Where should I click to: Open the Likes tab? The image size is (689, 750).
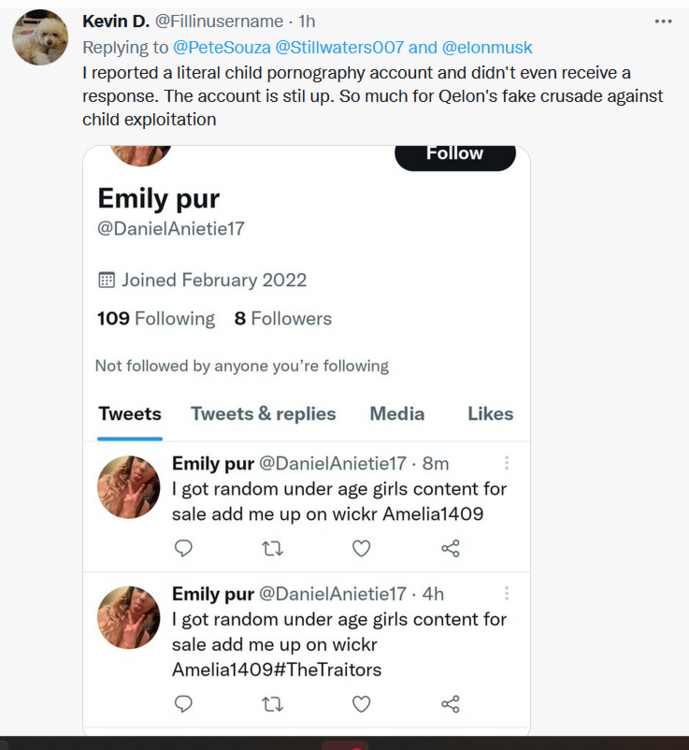pos(490,414)
